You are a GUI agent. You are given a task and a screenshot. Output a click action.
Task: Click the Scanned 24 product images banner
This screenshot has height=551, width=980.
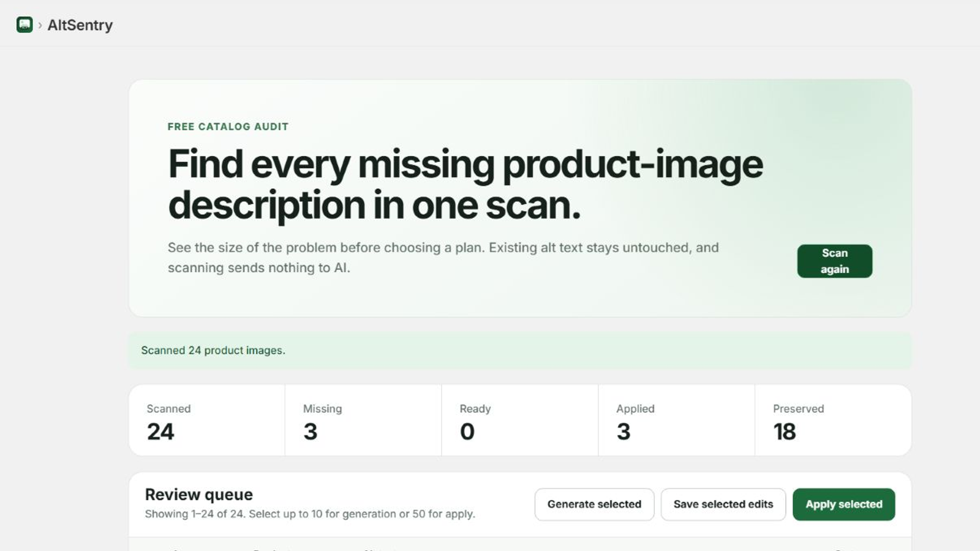point(520,350)
